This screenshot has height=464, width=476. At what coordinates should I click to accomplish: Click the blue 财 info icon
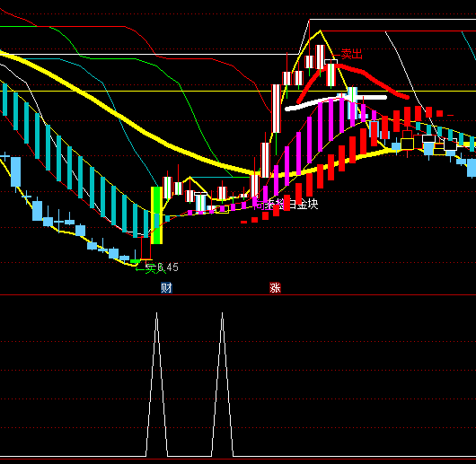pos(166,287)
